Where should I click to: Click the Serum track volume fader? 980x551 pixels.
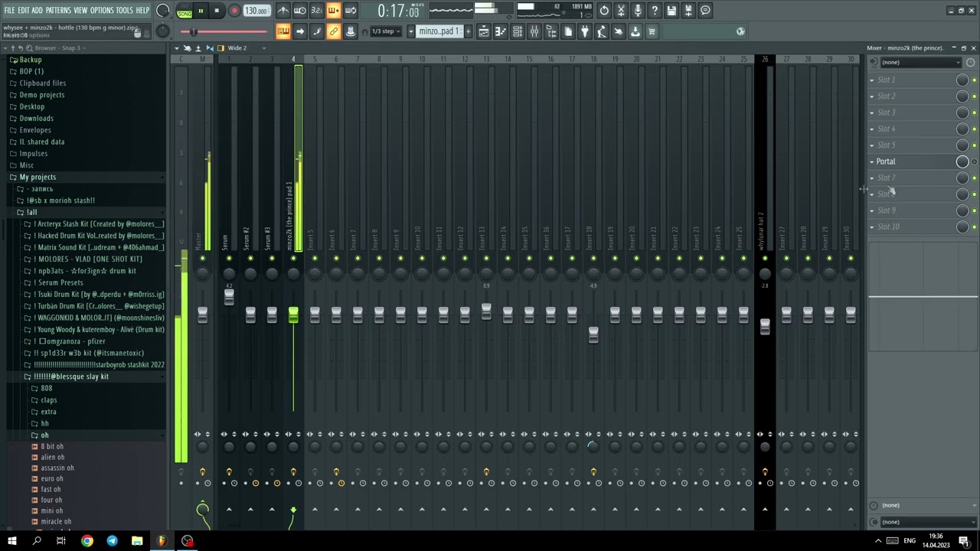(229, 297)
